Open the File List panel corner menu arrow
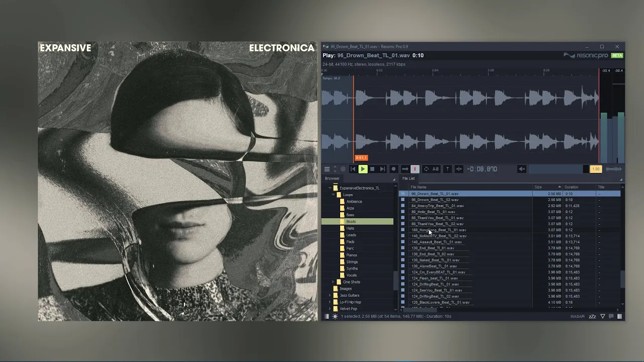This screenshot has width=644, height=362. (x=621, y=179)
